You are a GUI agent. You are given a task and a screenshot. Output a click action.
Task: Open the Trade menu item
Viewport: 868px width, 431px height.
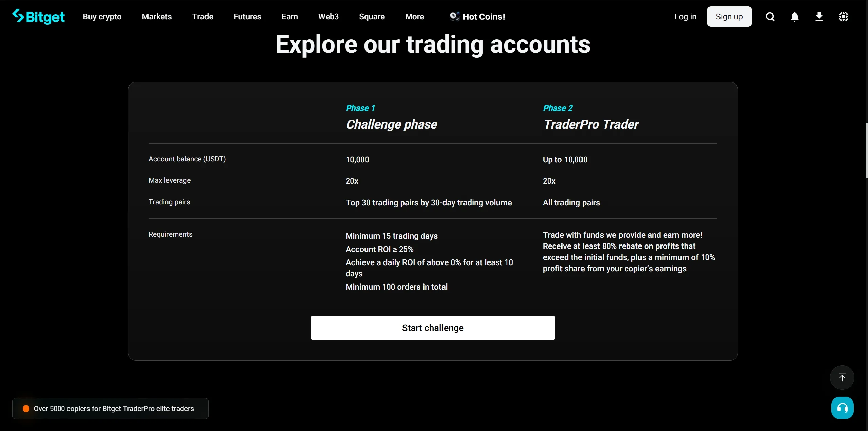point(202,17)
